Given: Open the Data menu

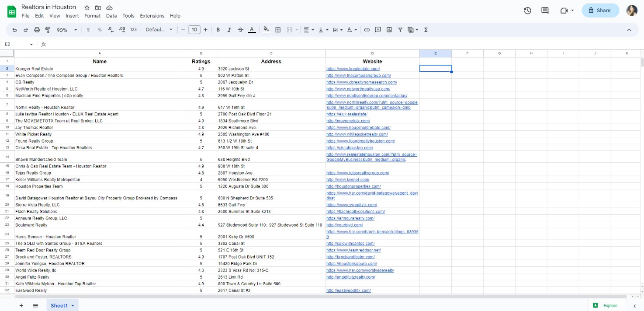Looking at the screenshot, I should pyautogui.click(x=111, y=16).
